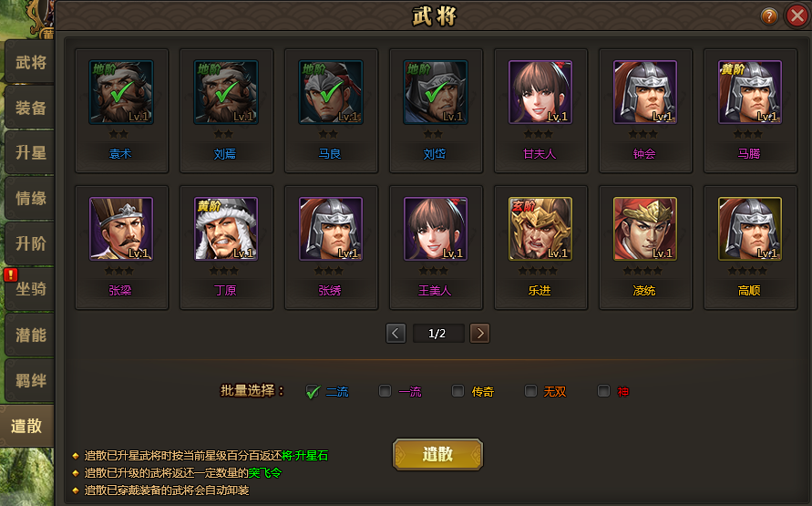The height and width of the screenshot is (506, 812).
Task: Select the 丁原 hero portrait
Action: pyautogui.click(x=226, y=229)
